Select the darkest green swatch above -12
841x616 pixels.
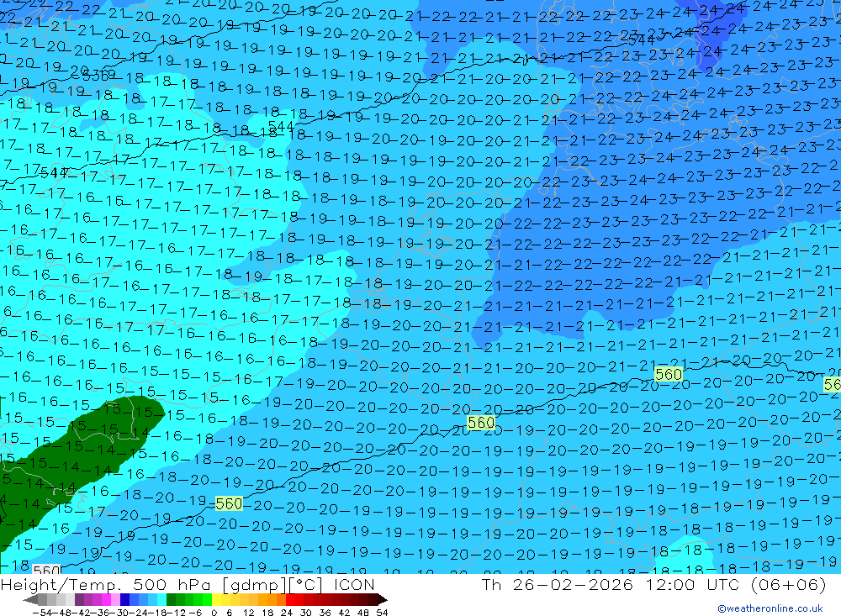171,599
